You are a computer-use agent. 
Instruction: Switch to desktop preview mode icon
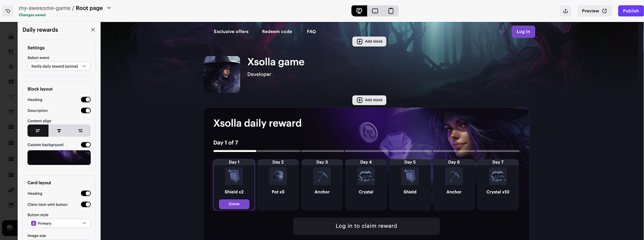point(360,11)
